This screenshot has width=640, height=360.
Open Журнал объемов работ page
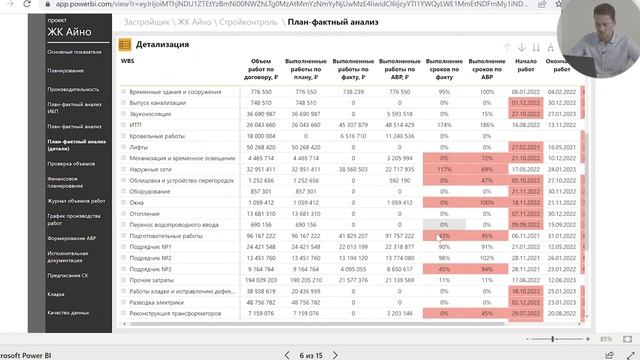(76, 201)
